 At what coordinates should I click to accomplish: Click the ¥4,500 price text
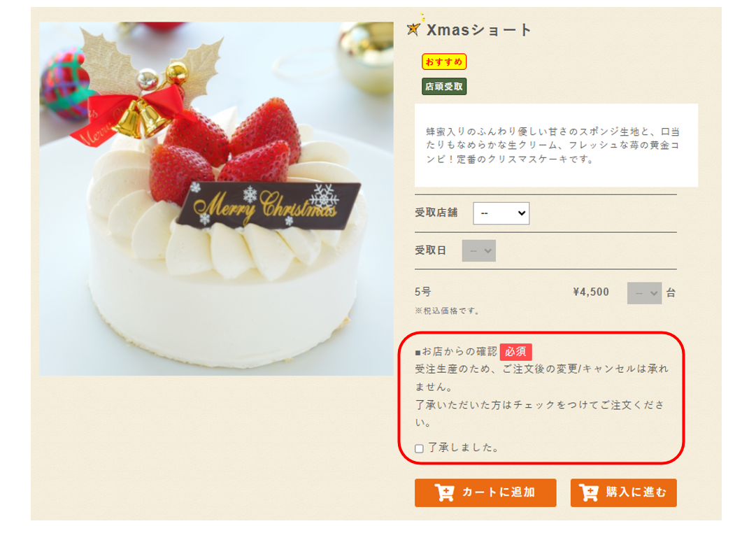[591, 292]
